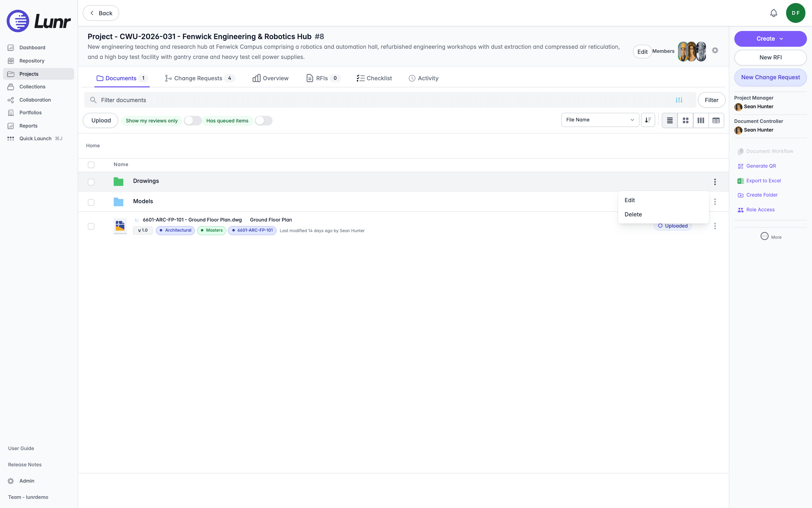The height and width of the screenshot is (508, 812).
Task: Click the v1.0 version badge
Action: 143,230
